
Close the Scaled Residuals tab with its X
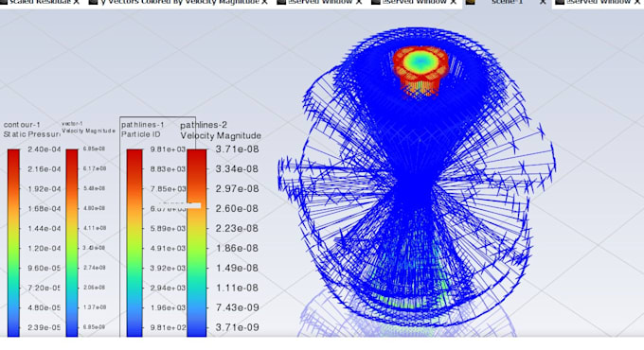[77, 2]
